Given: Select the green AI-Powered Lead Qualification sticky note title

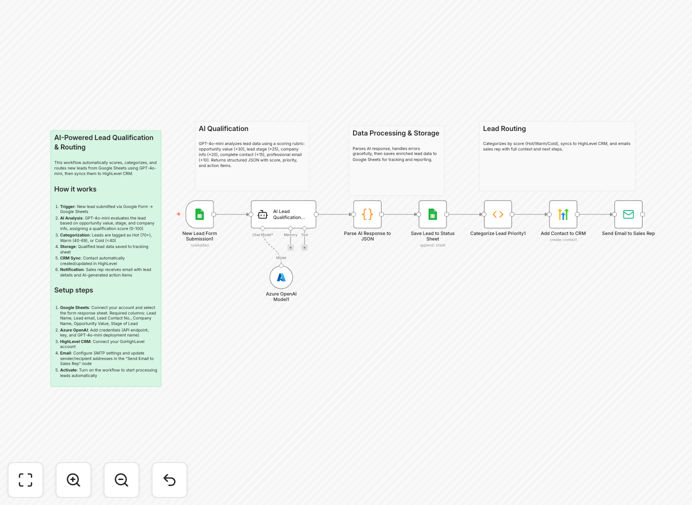Looking at the screenshot, I should click(x=104, y=142).
